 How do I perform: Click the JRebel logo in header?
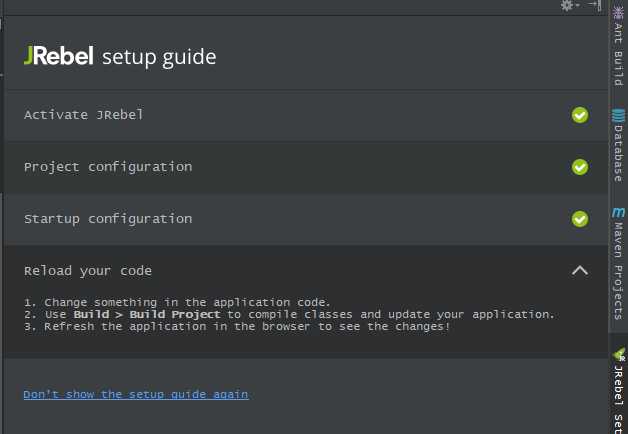(58, 55)
